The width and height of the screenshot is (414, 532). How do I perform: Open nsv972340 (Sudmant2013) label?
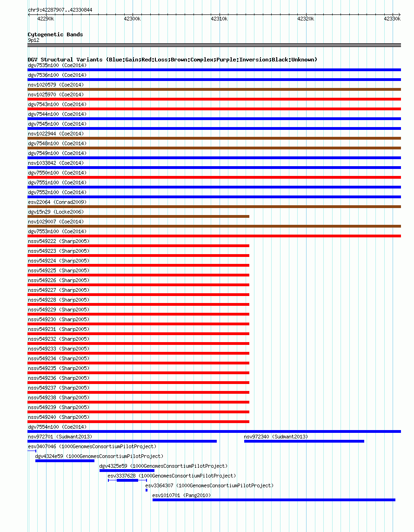pos(276,437)
